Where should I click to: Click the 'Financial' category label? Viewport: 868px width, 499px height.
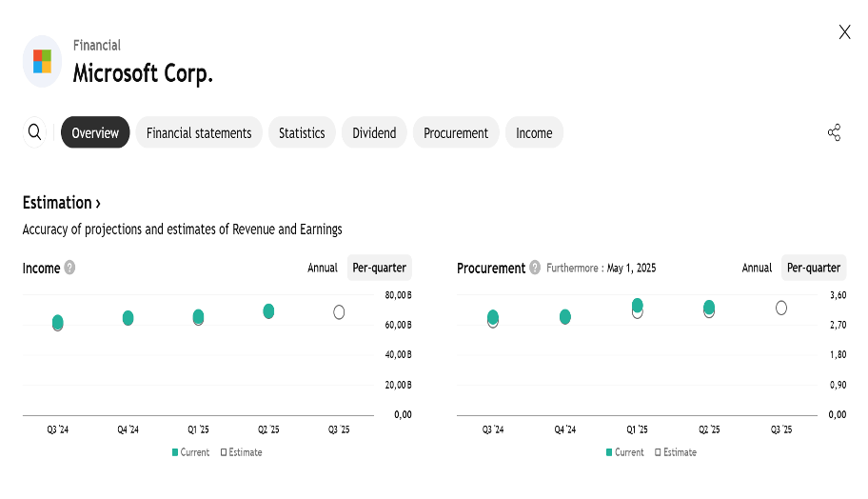coord(97,46)
